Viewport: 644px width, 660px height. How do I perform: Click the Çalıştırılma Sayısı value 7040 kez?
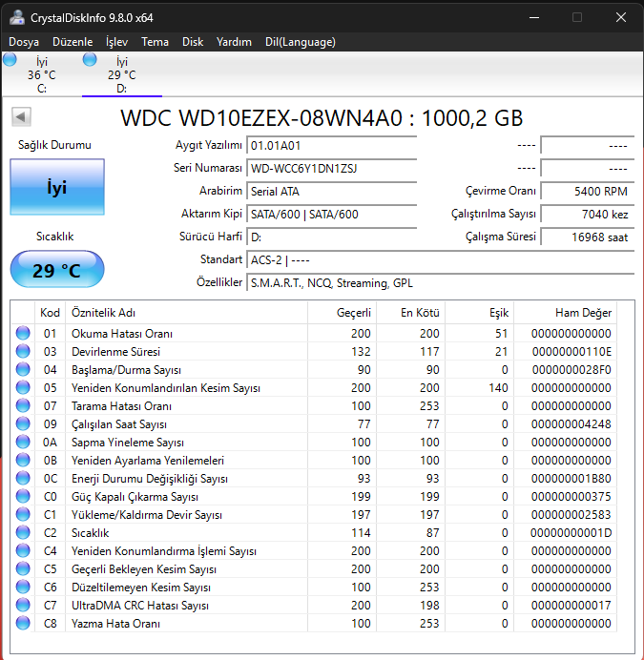pos(588,214)
